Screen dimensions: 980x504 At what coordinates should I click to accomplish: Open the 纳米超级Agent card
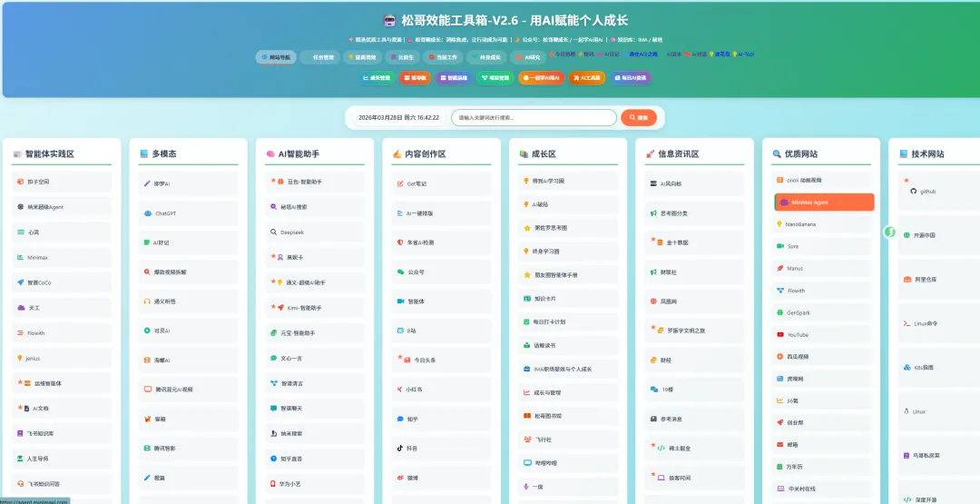(x=62, y=207)
